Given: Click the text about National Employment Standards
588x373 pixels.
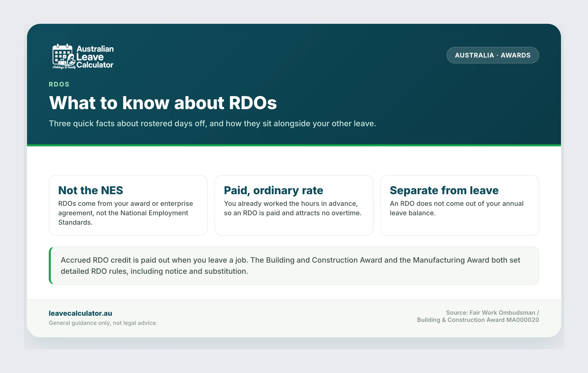Looking at the screenshot, I should [126, 213].
